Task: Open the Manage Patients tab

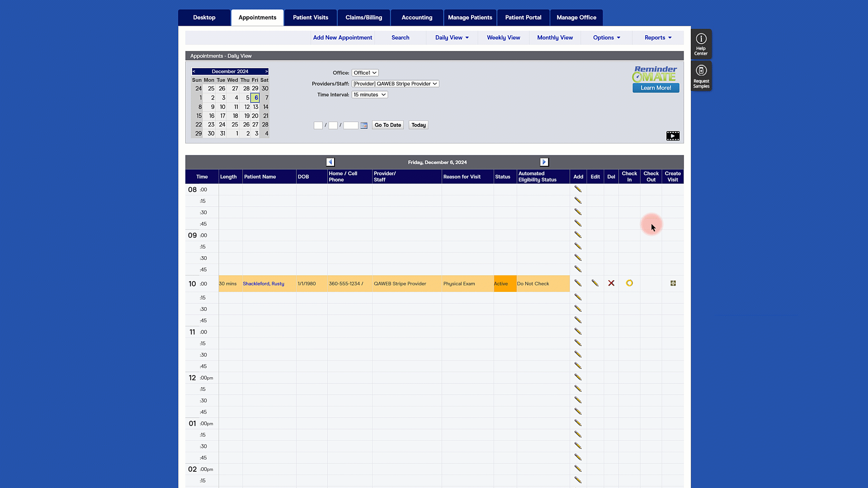Action: click(470, 18)
